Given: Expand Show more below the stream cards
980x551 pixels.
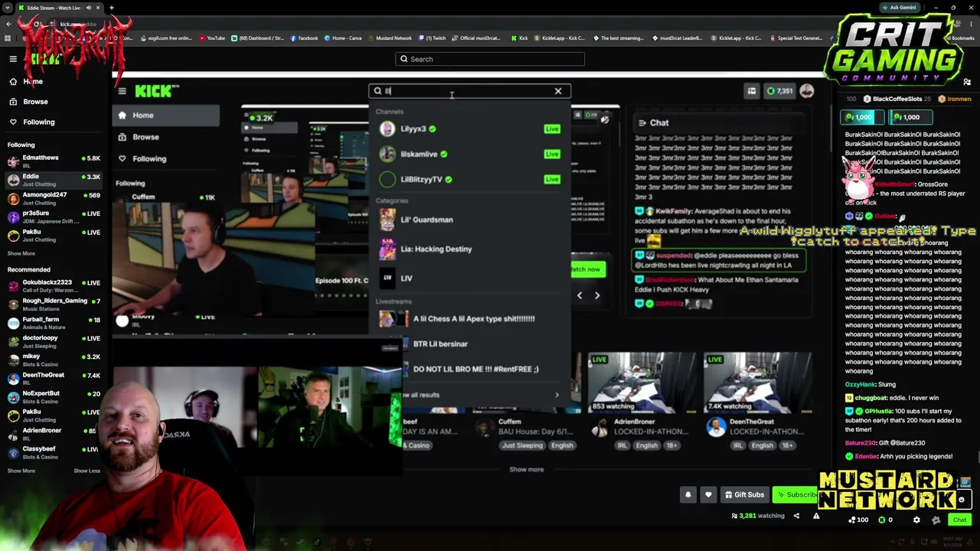Looking at the screenshot, I should 527,469.
